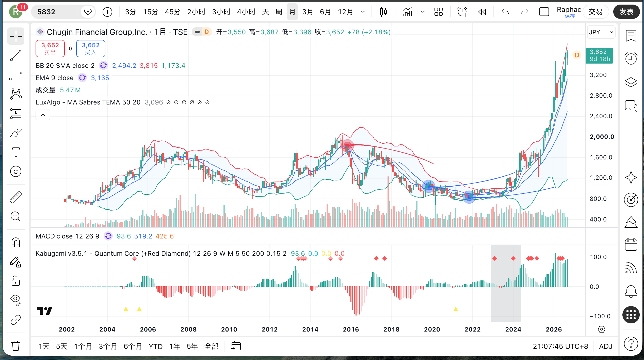
Task: Toggle hide all drawings visibility
Action: point(16,301)
